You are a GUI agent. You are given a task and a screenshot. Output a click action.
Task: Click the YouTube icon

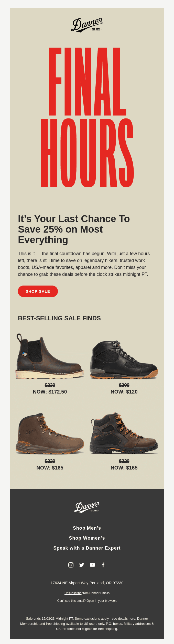(92, 565)
